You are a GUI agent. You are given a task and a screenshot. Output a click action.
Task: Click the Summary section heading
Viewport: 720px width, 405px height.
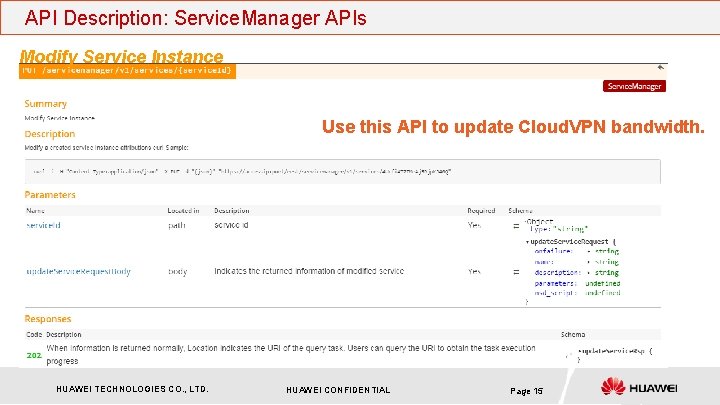pos(46,104)
